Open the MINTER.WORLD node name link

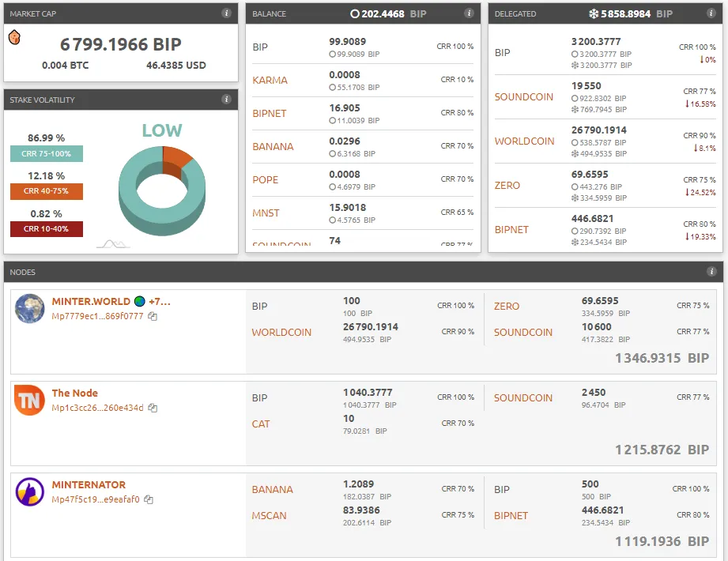(91, 302)
